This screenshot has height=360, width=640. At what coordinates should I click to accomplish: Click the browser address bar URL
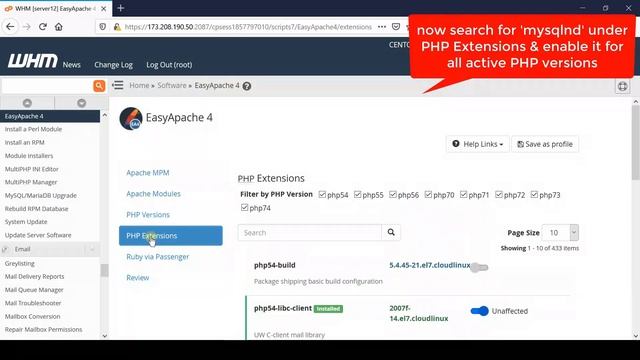coord(248,27)
